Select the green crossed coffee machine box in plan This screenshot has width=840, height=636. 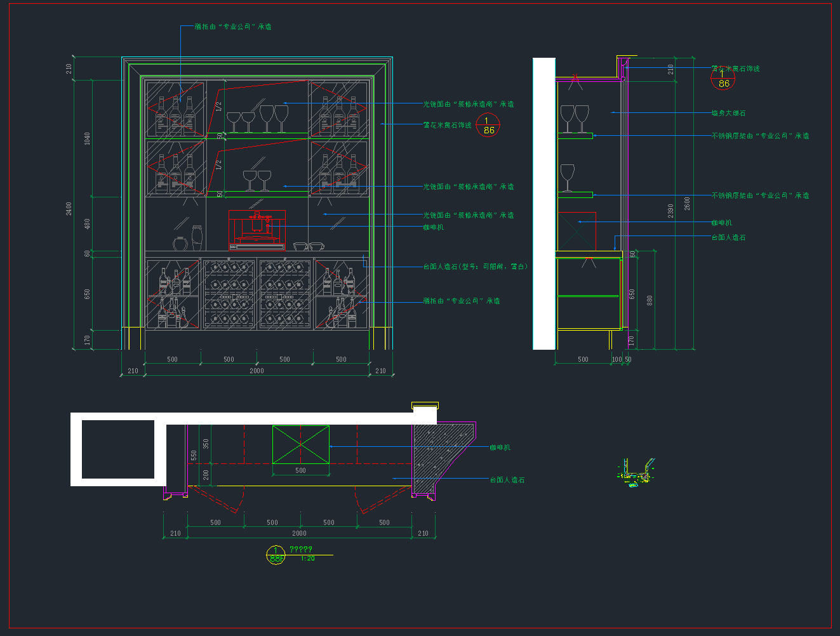(x=301, y=444)
